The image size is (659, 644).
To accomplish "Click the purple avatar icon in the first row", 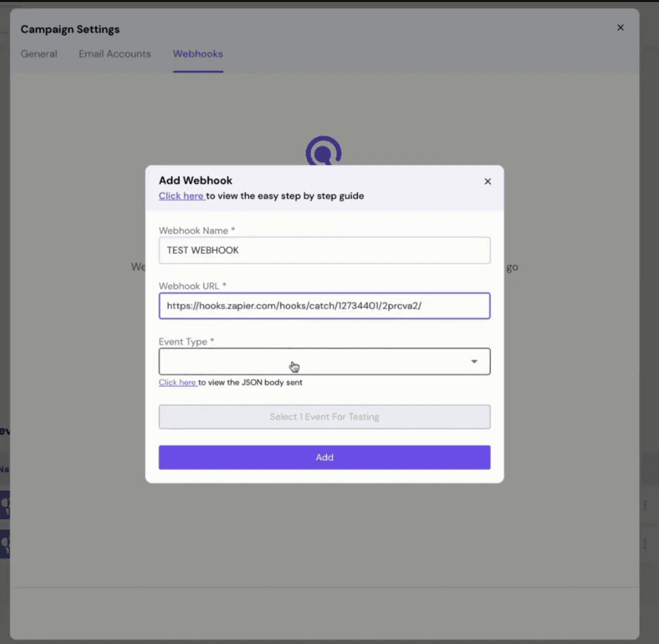I will tap(5, 505).
